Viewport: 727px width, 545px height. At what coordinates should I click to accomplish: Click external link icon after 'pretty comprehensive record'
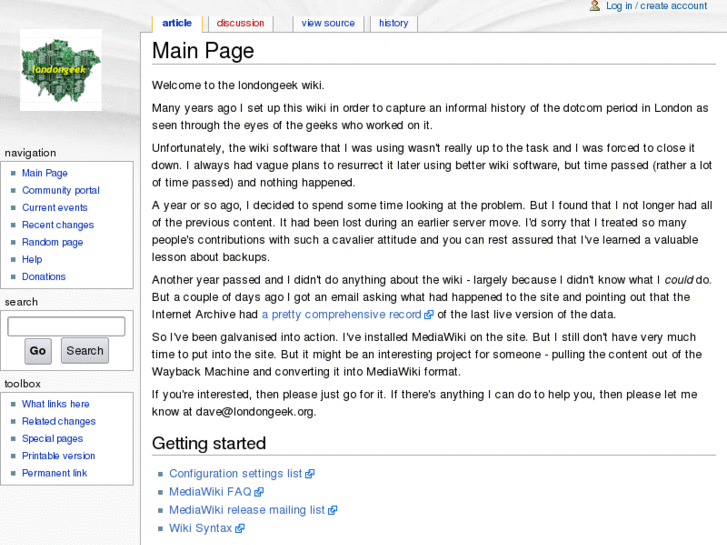tap(429, 314)
